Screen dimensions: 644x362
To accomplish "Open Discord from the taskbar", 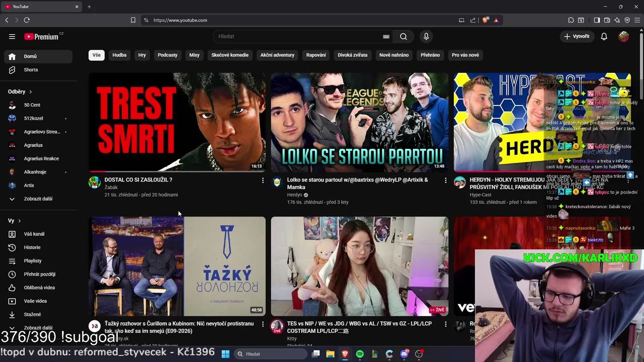I will (404, 354).
